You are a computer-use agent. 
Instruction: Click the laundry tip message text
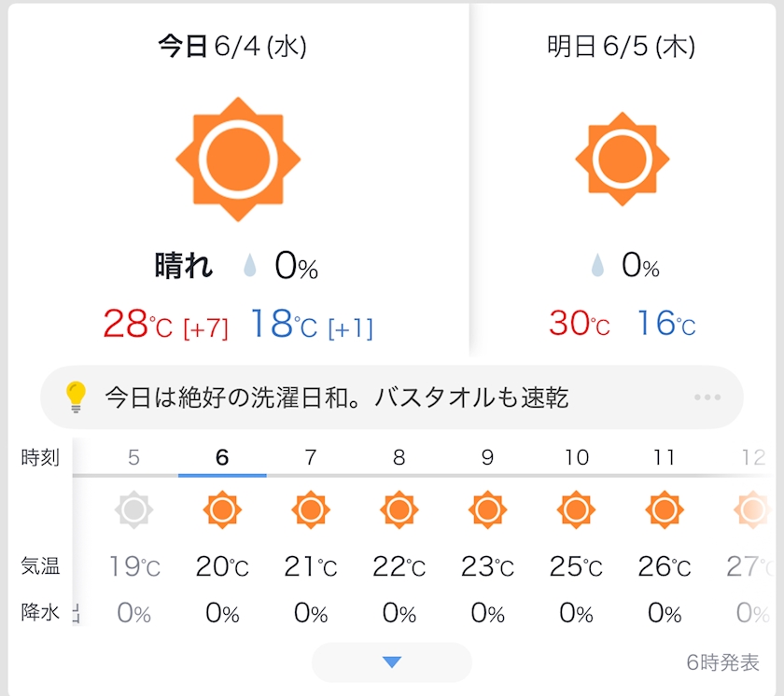(x=337, y=397)
